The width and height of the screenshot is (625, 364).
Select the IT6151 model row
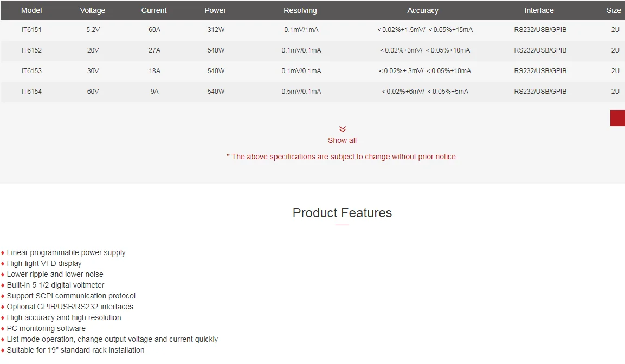(x=312, y=30)
